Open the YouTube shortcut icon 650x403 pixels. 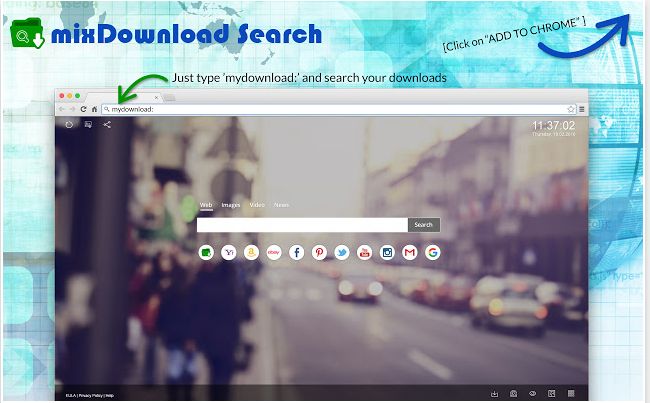(x=364, y=252)
